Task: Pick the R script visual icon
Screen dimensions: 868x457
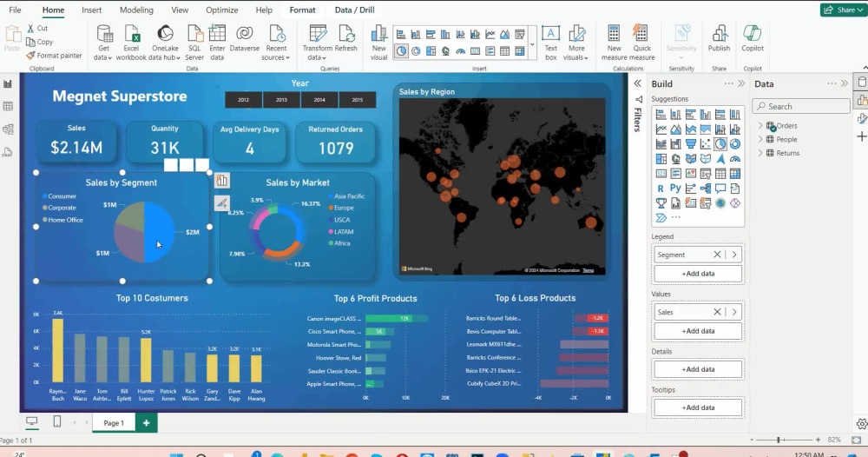Action: [x=661, y=189]
